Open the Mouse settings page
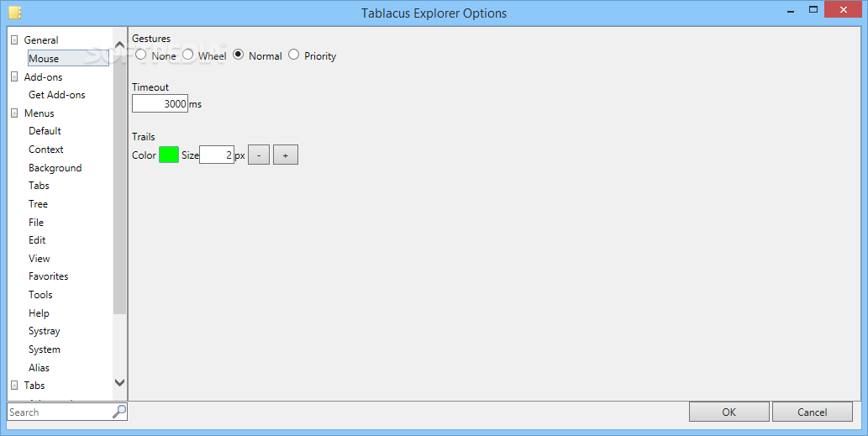 point(68,58)
